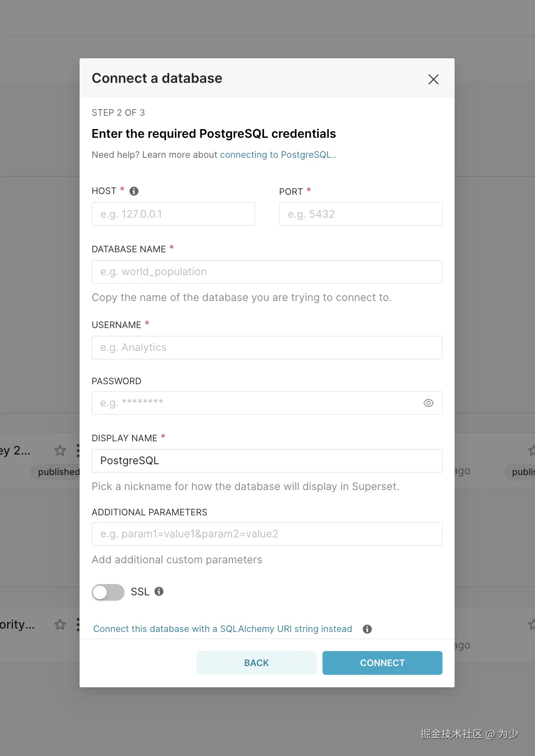
Task: Open the connecting to PostgreSQL help link
Action: coord(277,155)
